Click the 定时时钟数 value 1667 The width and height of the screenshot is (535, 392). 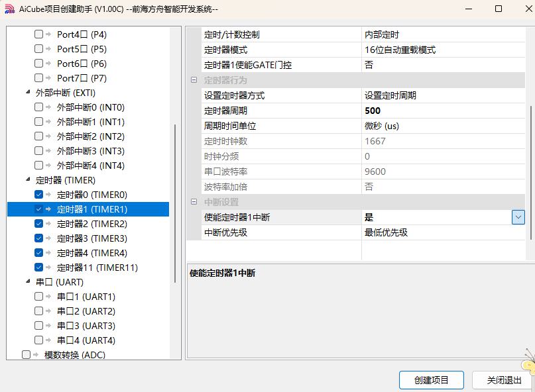(x=444, y=141)
